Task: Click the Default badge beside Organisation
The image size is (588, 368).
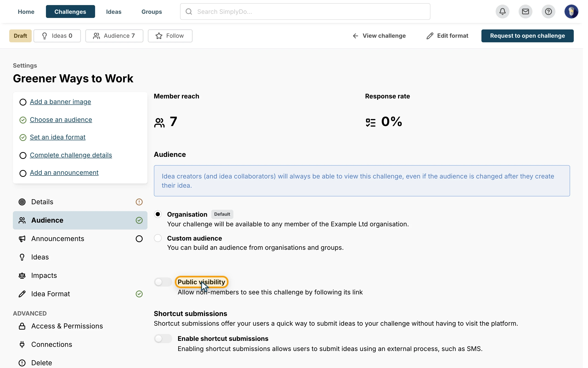Action: coord(222,214)
